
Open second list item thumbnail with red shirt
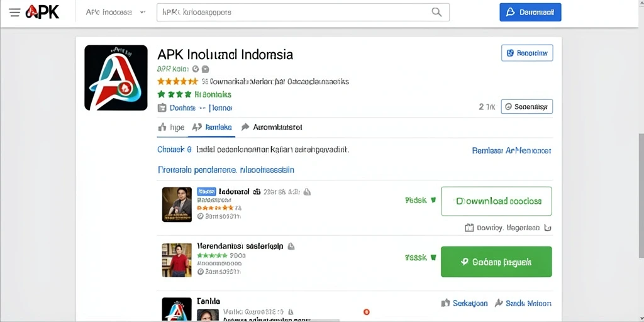(177, 260)
